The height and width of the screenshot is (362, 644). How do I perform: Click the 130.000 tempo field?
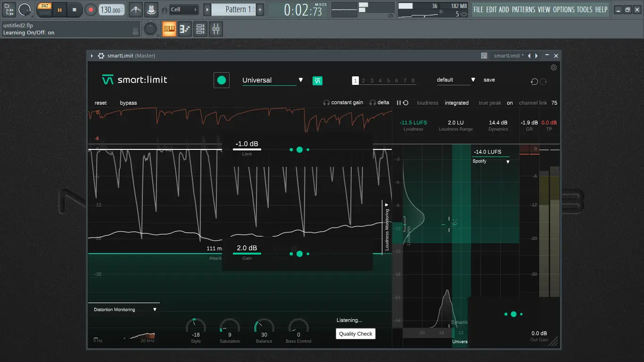pos(112,9)
